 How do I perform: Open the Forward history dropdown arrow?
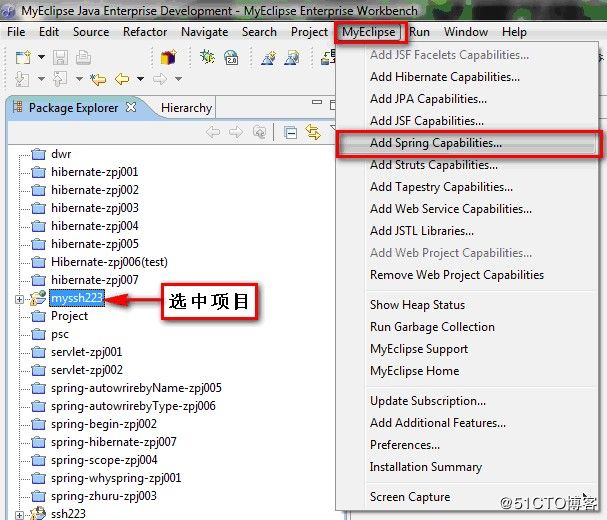pos(178,79)
